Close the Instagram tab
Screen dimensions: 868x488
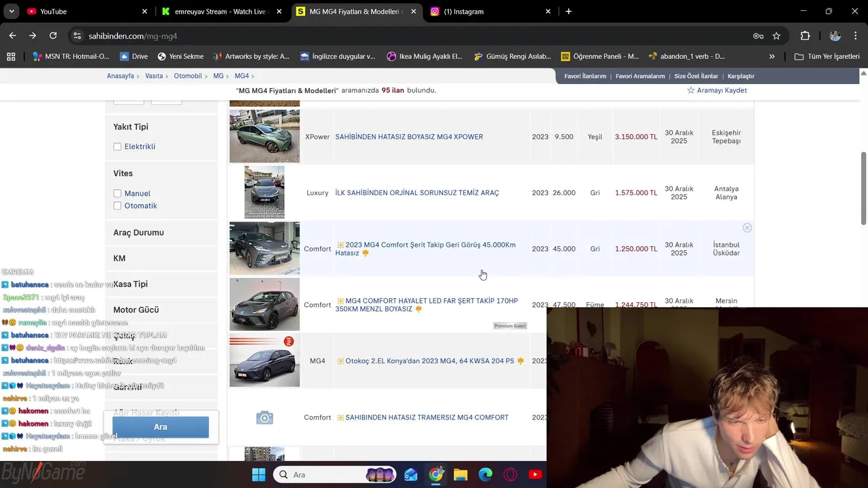tap(549, 12)
